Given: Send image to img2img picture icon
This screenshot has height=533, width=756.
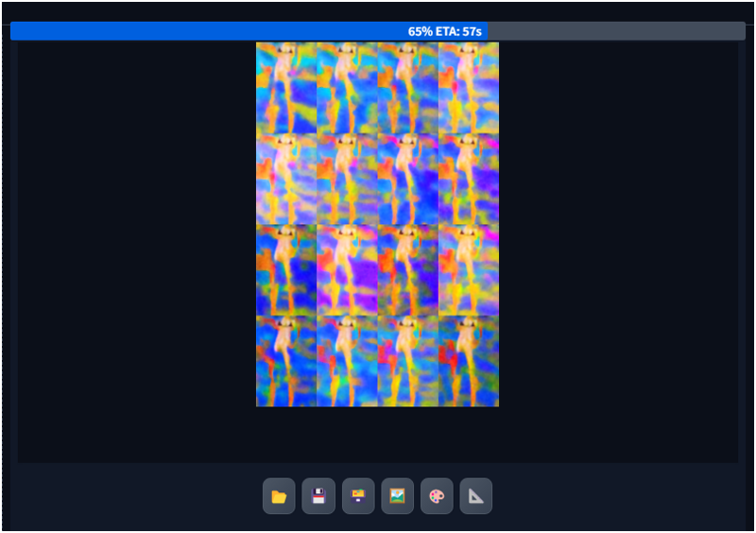Looking at the screenshot, I should pos(397,496).
